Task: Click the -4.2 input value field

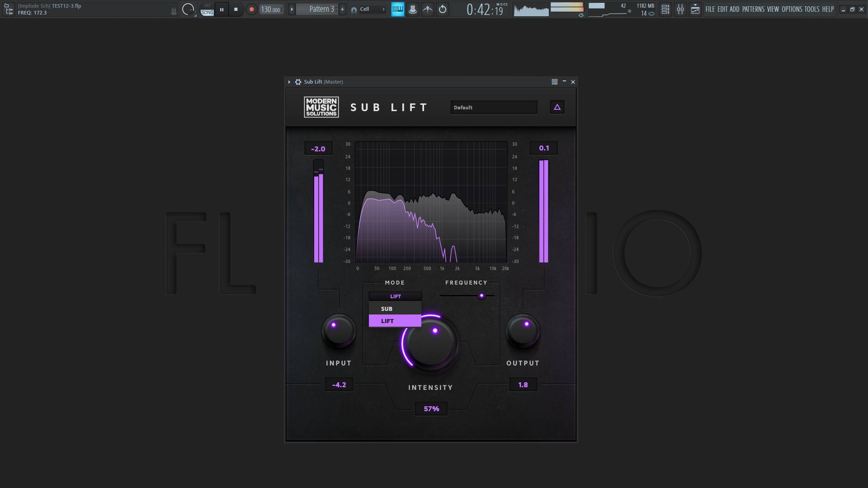Action: pos(339,385)
